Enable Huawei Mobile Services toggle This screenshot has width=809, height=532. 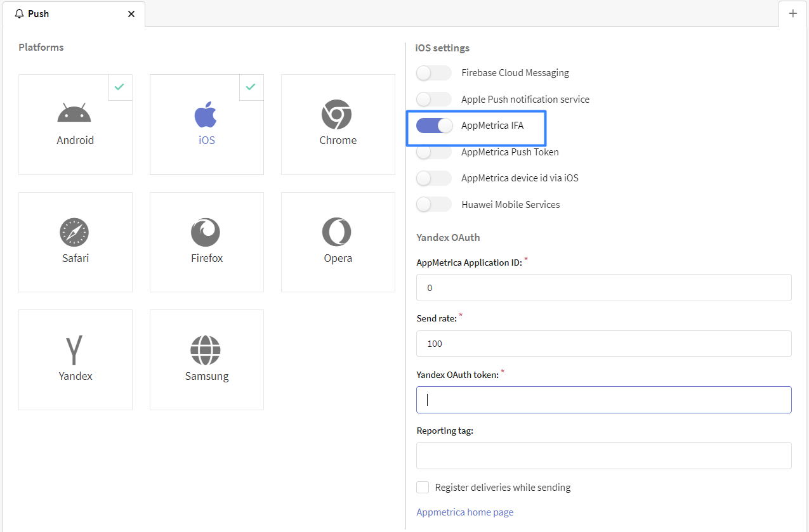pyautogui.click(x=434, y=205)
